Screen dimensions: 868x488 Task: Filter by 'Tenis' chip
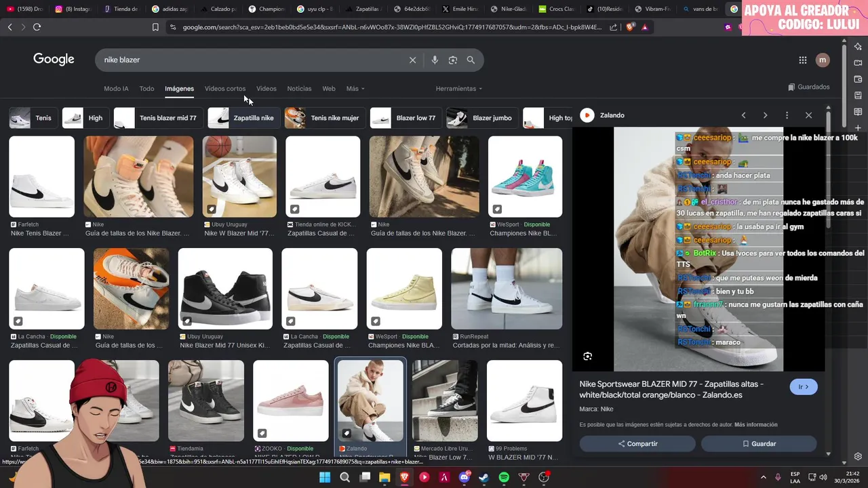pos(33,118)
